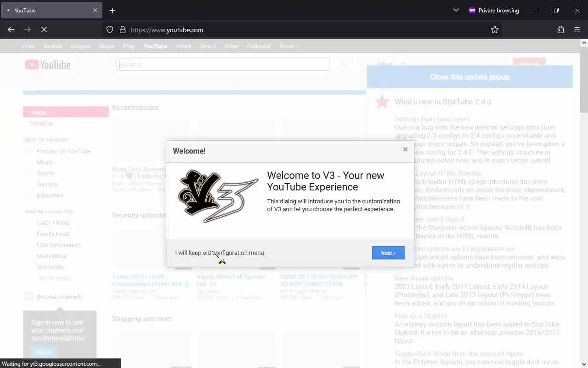This screenshot has height=368, width=588.
Task: Open Nidhi Mittal channel
Action: tap(51, 256)
